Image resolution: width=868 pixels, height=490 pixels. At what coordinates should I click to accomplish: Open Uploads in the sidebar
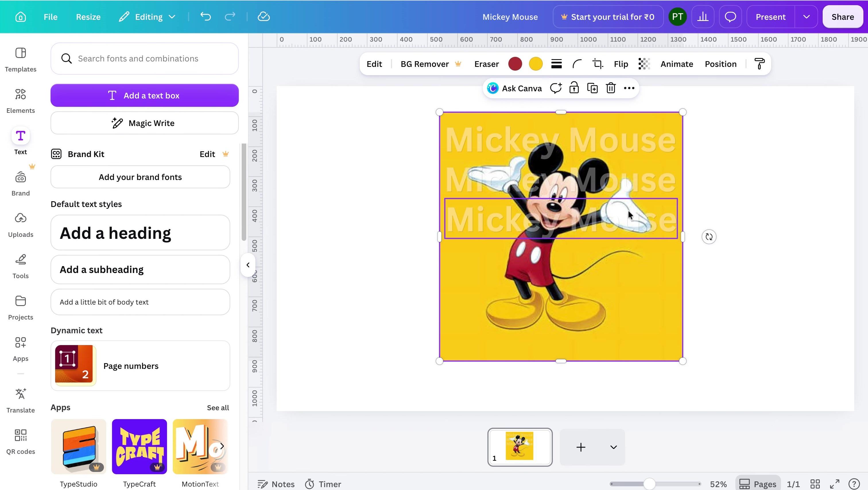tap(21, 224)
